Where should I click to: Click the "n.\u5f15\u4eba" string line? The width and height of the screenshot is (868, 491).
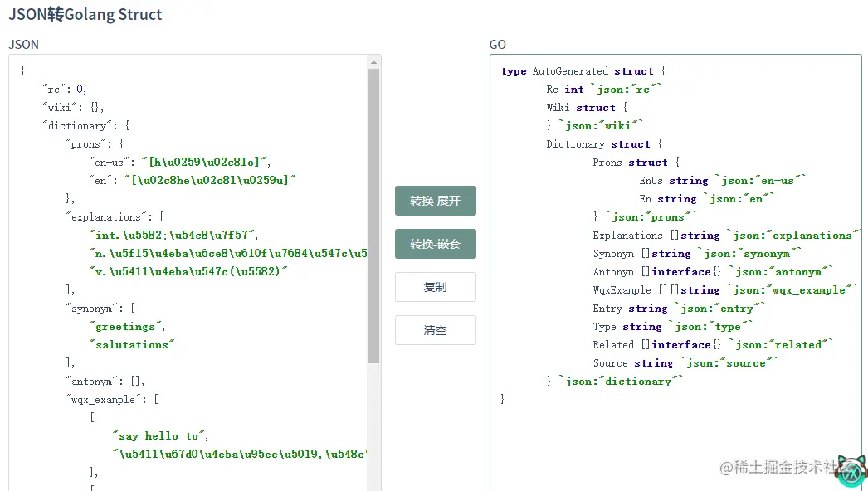coord(228,254)
